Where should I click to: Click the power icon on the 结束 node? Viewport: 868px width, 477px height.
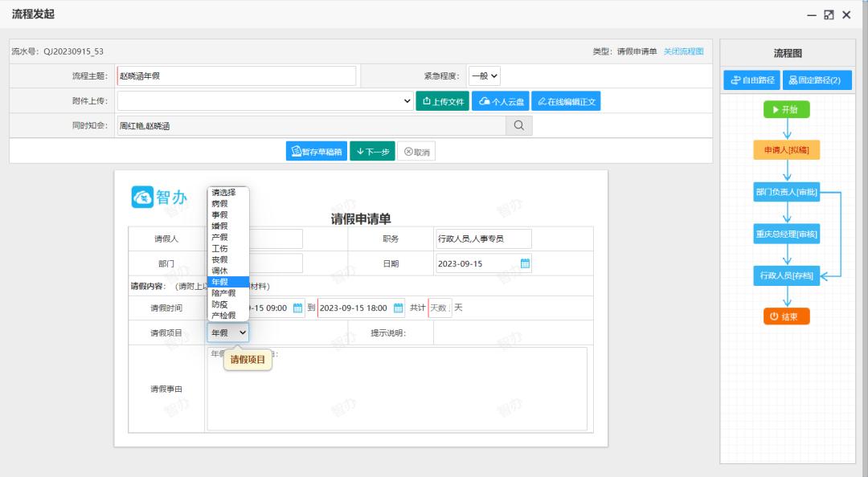[x=772, y=316]
